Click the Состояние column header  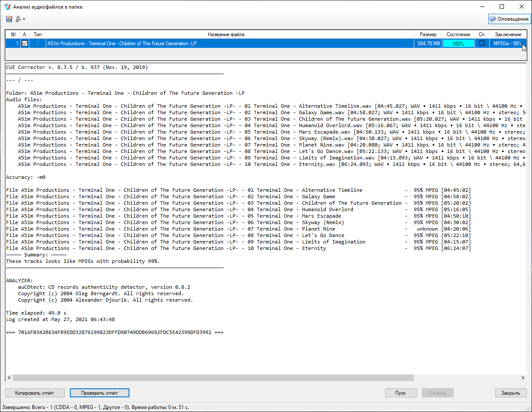458,34
